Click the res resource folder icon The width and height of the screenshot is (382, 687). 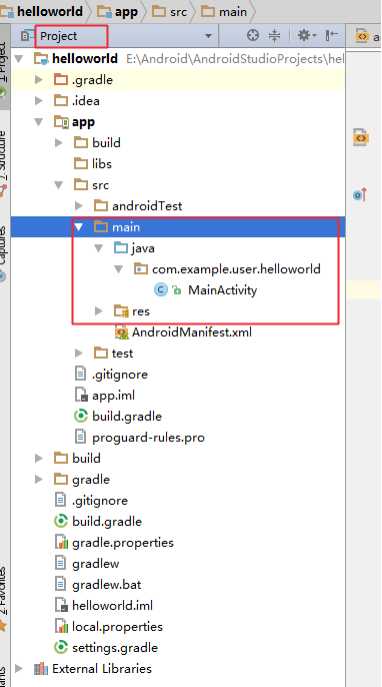point(121,311)
